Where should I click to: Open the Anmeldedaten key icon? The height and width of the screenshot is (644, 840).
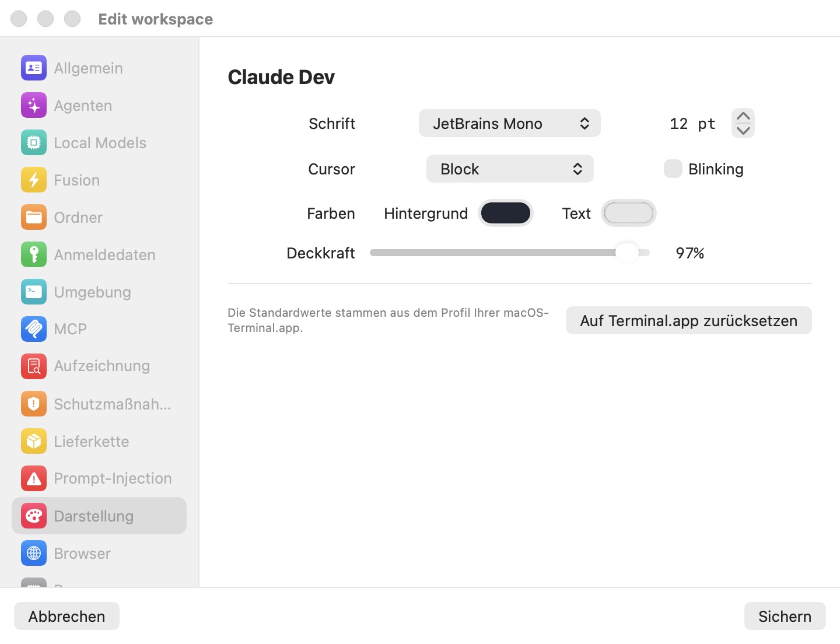(34, 255)
